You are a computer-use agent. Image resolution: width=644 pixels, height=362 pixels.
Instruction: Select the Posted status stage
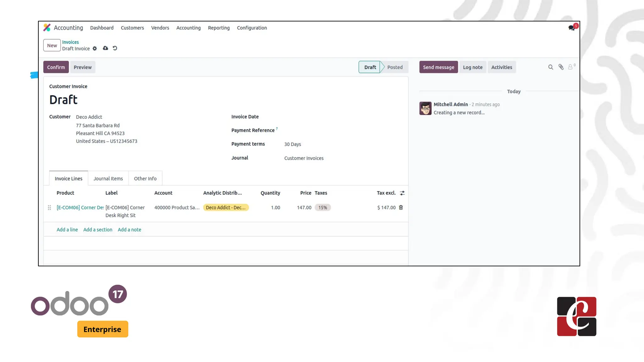click(x=395, y=67)
